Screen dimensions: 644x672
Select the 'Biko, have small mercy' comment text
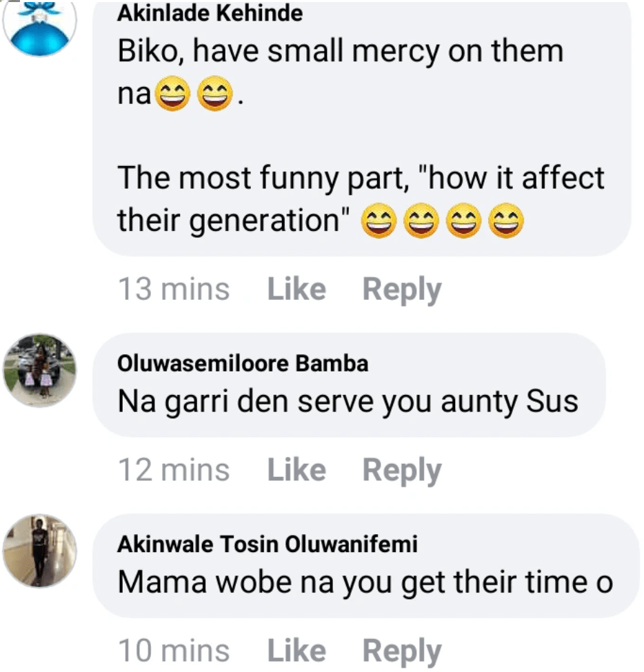click(x=341, y=52)
